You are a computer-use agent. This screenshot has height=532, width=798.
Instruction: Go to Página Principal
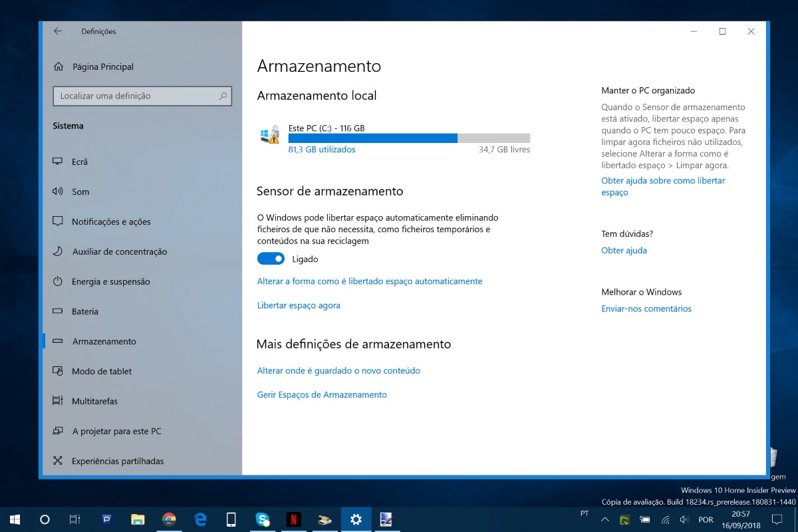[x=102, y=66]
